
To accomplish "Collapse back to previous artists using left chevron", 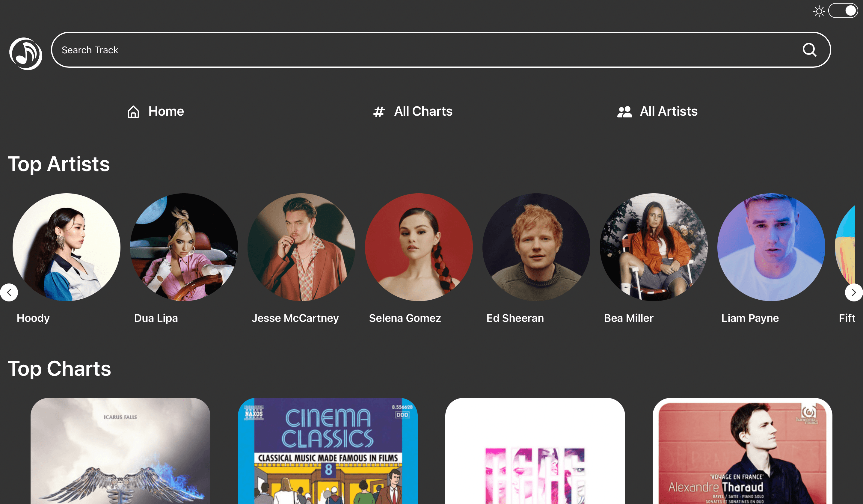I will (x=9, y=292).
